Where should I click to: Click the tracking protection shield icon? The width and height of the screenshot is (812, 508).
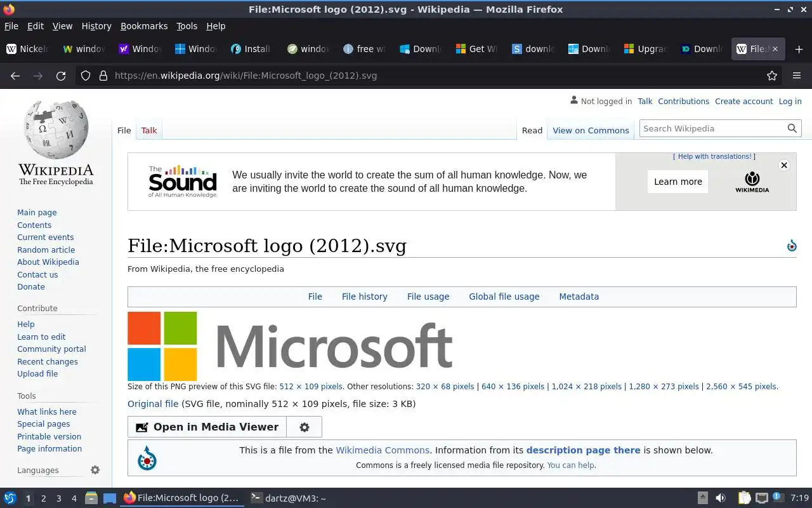pos(86,76)
